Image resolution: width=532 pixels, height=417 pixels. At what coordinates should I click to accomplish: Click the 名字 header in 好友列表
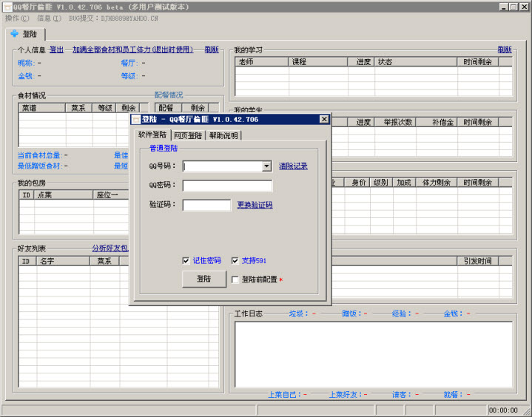click(x=63, y=261)
